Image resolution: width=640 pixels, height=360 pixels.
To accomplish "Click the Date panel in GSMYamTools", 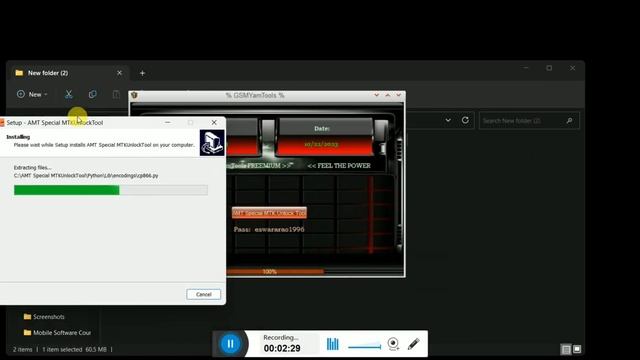I will (325, 137).
